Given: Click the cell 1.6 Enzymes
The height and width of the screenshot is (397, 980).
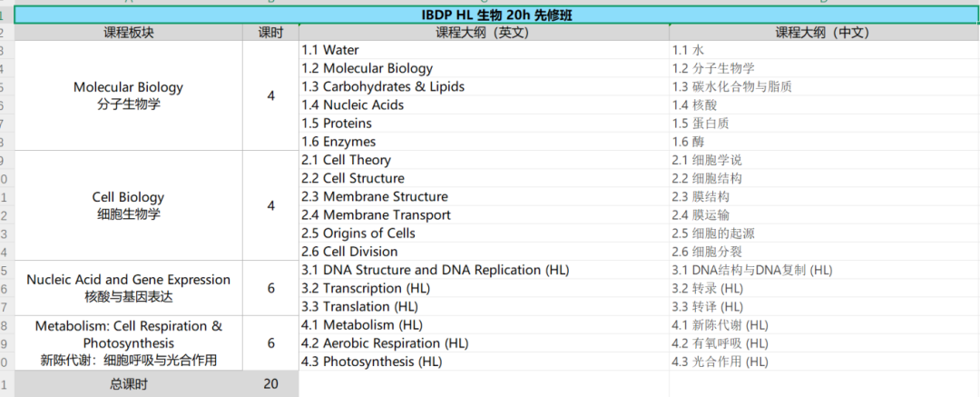Looking at the screenshot, I should click(484, 142).
